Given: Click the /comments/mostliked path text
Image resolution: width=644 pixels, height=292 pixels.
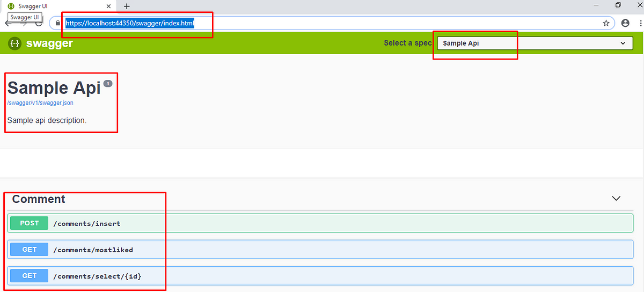Looking at the screenshot, I should pyautogui.click(x=93, y=250).
